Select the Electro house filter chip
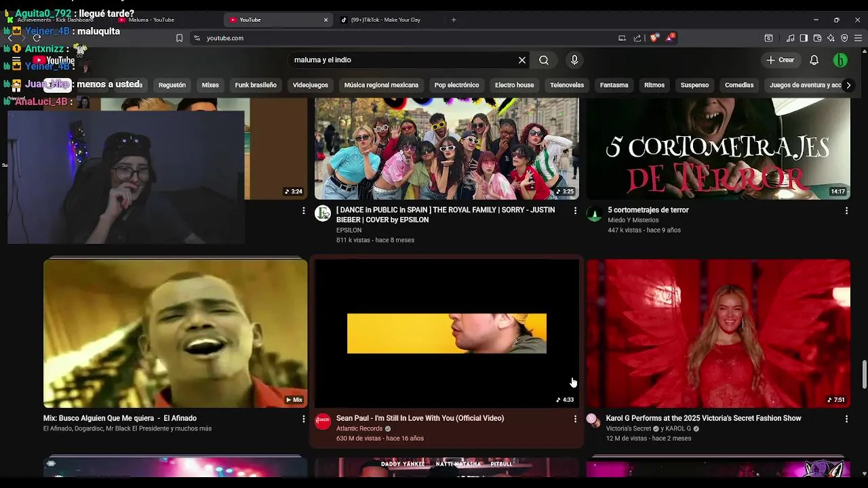This screenshot has height=488, width=868. pos(514,85)
